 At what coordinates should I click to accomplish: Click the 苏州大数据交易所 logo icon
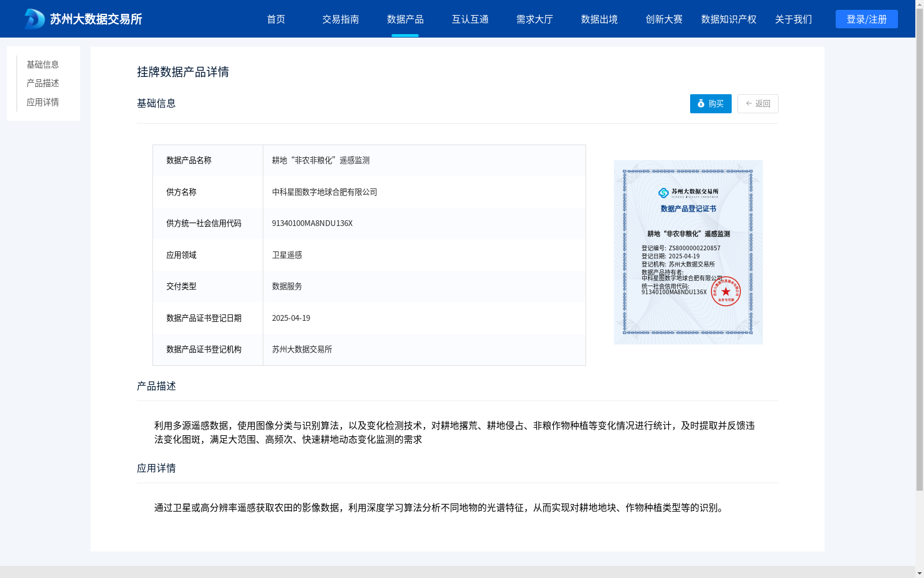pos(34,19)
